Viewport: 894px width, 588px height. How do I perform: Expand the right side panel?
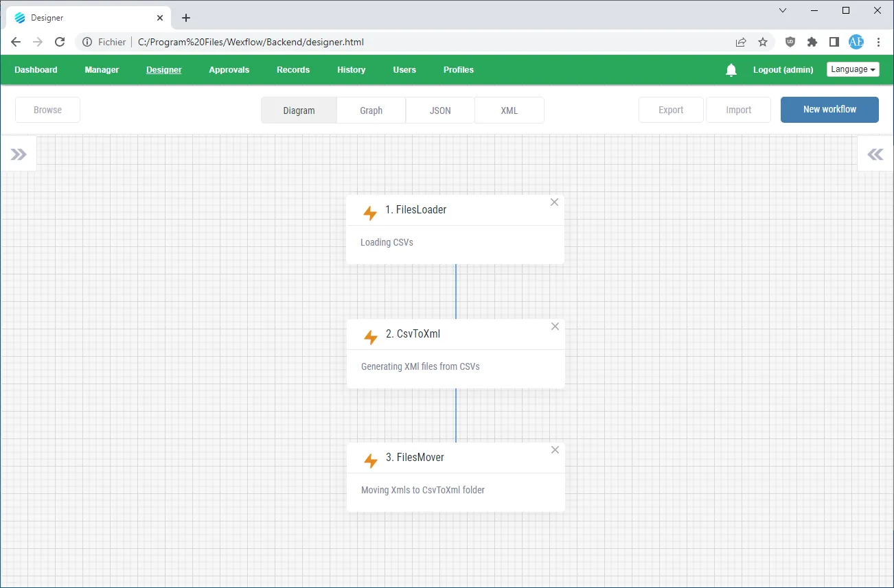coord(875,154)
